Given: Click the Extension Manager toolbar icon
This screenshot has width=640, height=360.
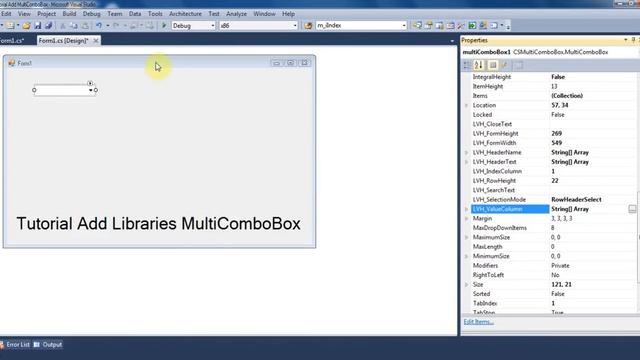Looking at the screenshot, I should tap(483, 26).
